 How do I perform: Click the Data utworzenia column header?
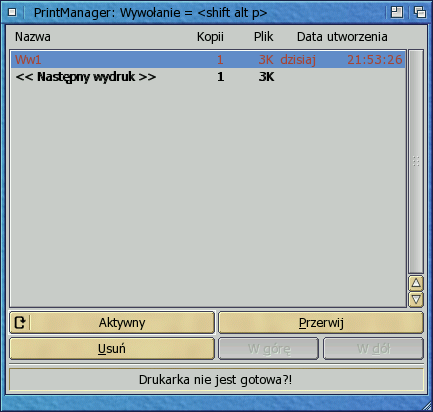coord(342,37)
